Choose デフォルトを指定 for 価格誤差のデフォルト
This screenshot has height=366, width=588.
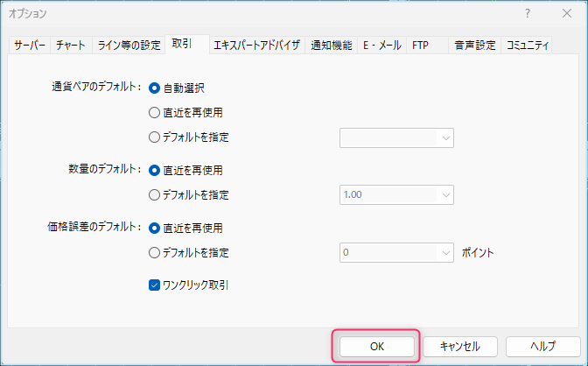tap(155, 252)
